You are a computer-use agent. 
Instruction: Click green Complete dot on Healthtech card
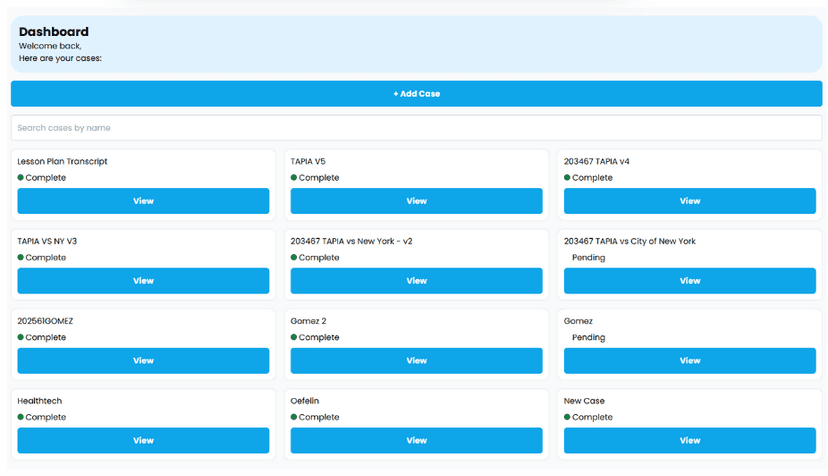click(x=21, y=417)
